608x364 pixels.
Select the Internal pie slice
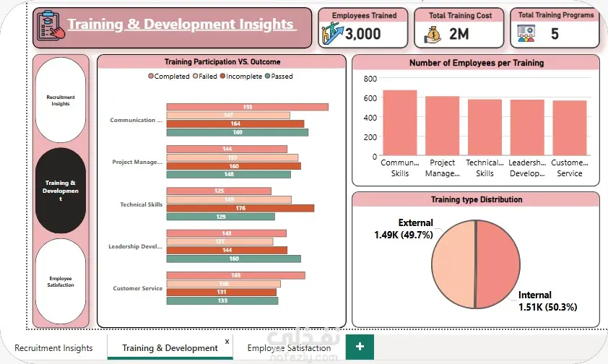(x=498, y=264)
